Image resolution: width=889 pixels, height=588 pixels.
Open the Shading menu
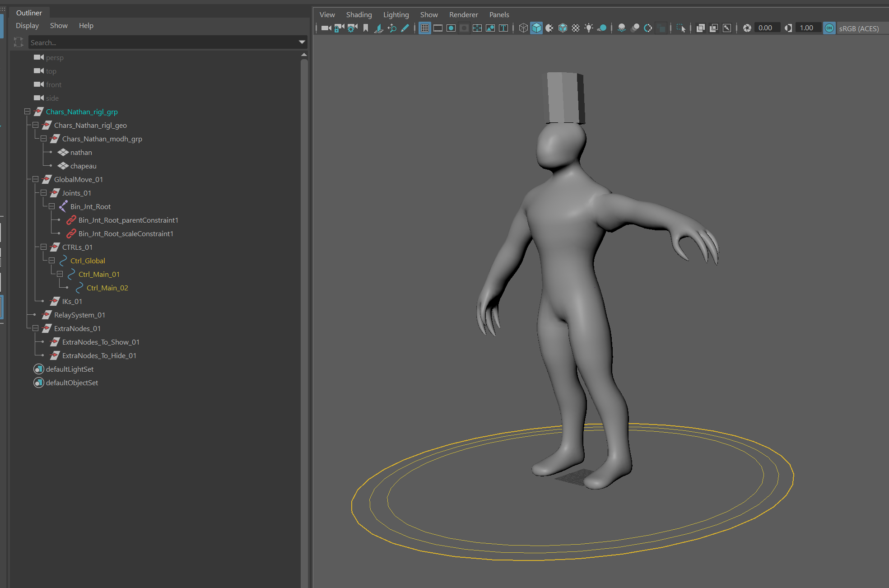click(x=358, y=14)
